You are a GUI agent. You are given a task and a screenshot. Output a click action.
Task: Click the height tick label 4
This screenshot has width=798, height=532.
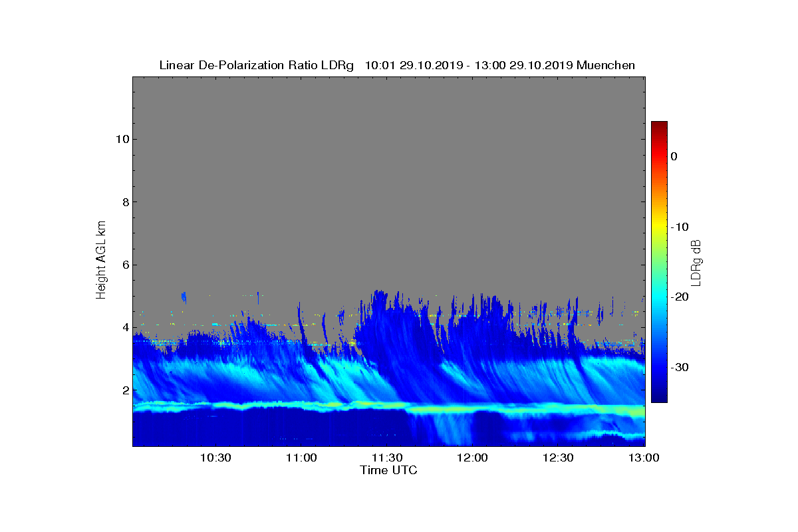pyautogui.click(x=125, y=328)
